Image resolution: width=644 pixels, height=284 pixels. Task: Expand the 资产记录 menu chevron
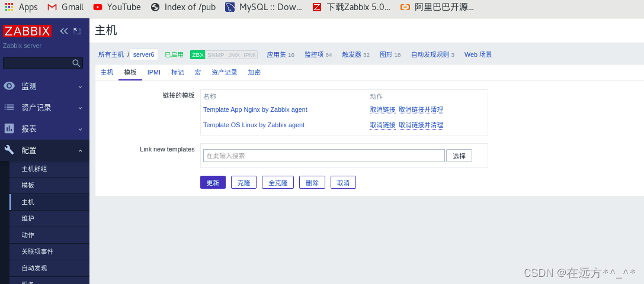point(81,108)
